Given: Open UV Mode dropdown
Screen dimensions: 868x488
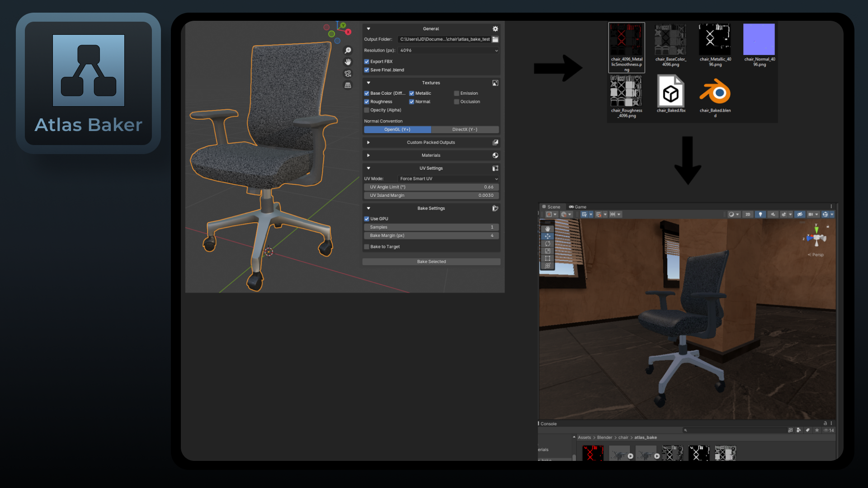Looking at the screenshot, I should click(x=448, y=179).
